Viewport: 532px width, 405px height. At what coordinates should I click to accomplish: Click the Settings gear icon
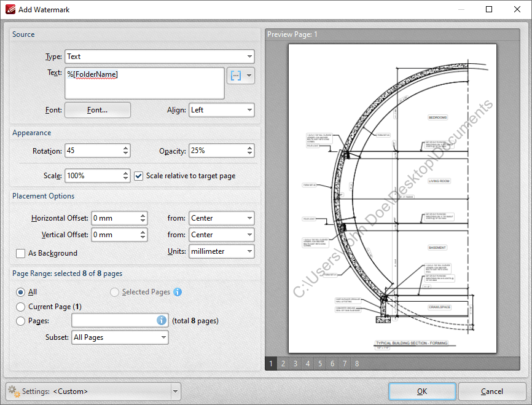click(14, 391)
